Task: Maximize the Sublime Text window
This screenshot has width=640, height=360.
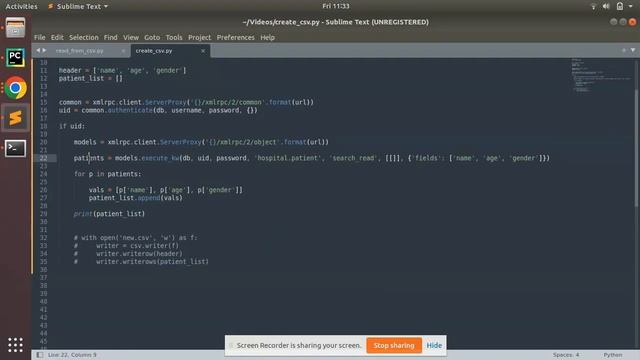Action: pyautogui.click(x=623, y=22)
